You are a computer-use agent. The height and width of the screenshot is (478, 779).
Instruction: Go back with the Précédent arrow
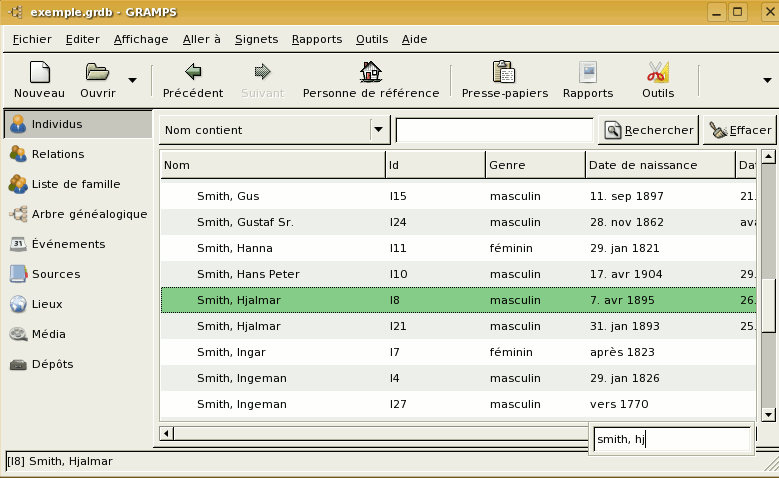point(193,74)
